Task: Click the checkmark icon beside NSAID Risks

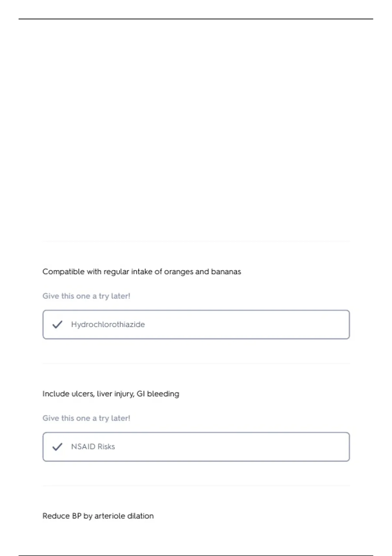Action: [57, 447]
